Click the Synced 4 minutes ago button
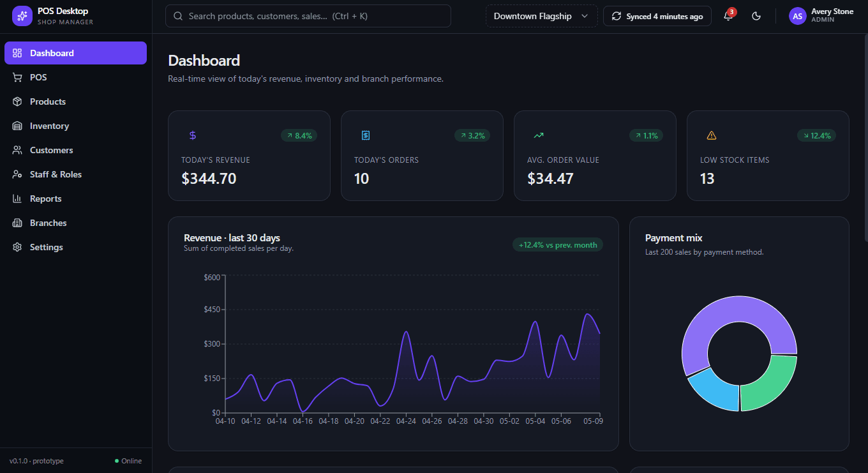The image size is (868, 473). pos(657,16)
